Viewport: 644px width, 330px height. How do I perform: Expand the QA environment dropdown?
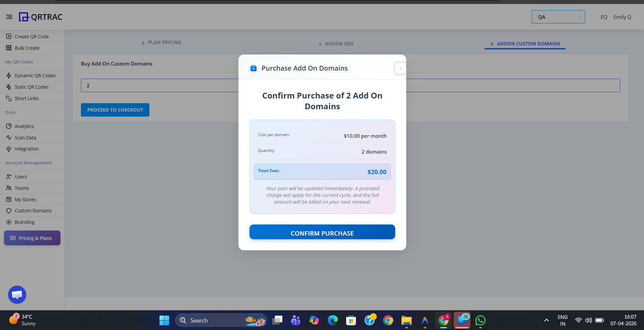(558, 17)
